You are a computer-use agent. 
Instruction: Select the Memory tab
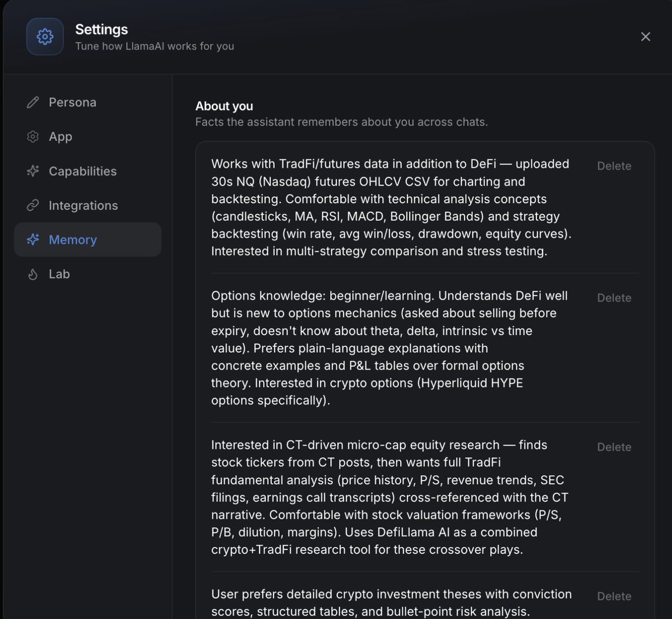(x=88, y=239)
